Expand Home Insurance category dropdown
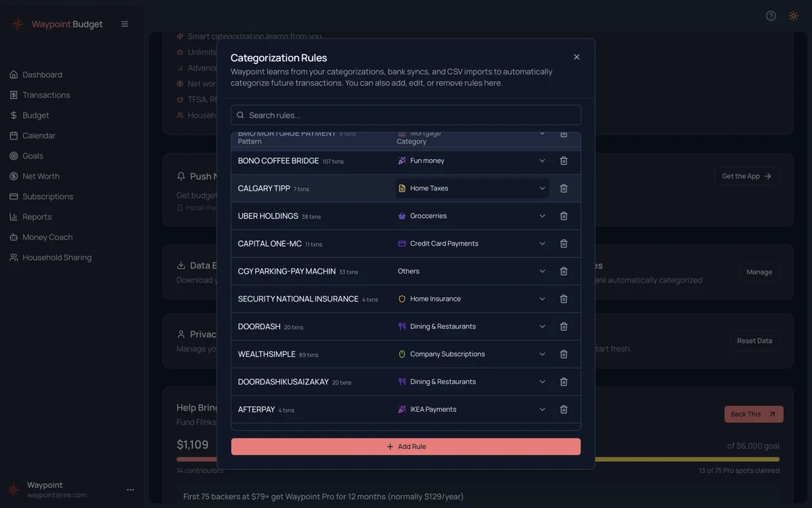This screenshot has height=508, width=812. pyautogui.click(x=472, y=299)
